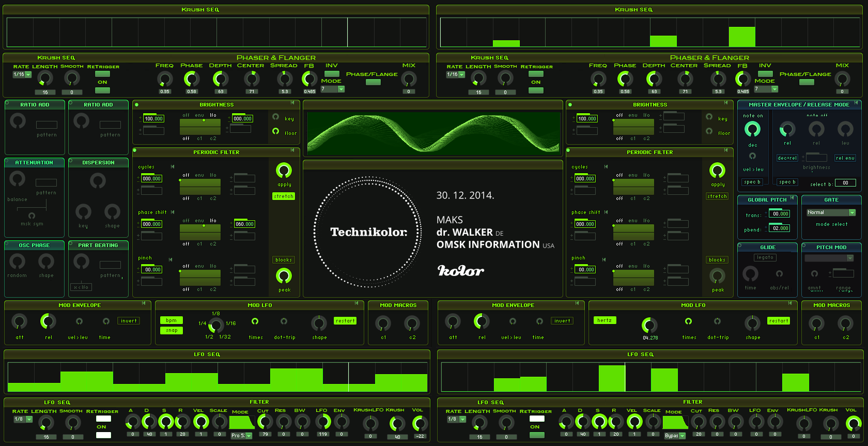Viewport: 868px width, 446px height.
Task: Click the Glide time knob
Action: point(750,274)
